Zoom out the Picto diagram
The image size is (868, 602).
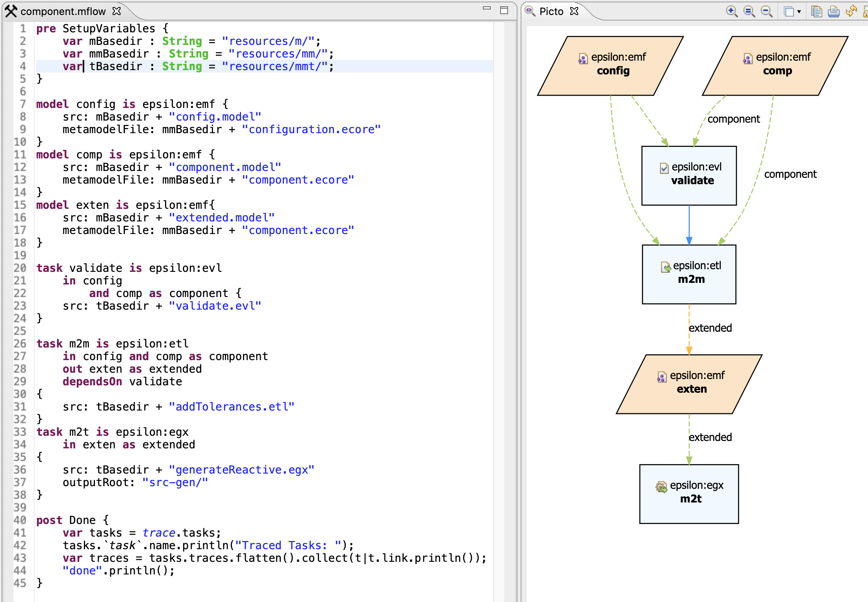coord(766,11)
